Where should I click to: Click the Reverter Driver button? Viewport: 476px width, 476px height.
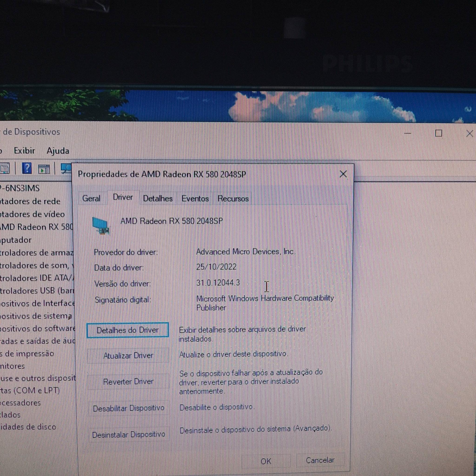click(128, 382)
